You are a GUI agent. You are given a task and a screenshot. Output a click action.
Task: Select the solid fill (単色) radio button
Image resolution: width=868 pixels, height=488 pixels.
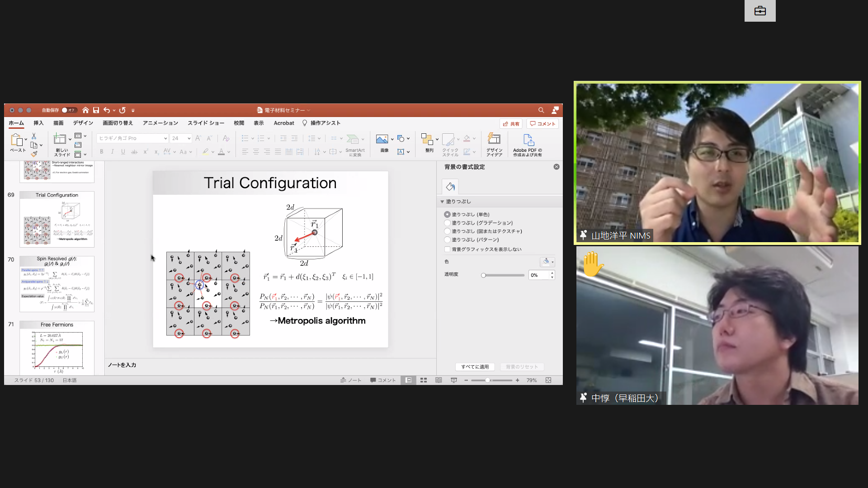pos(447,215)
